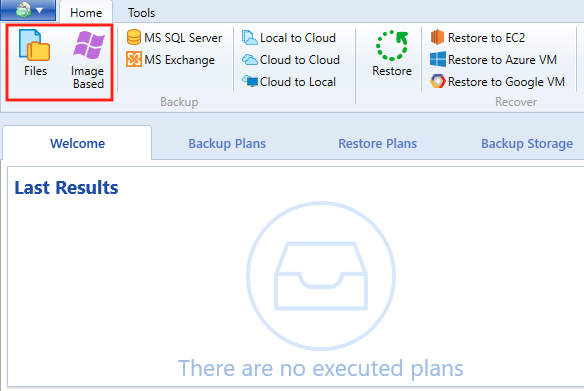Switch to the Tools ribbon tab
Viewport: 584px width, 391px height.
click(x=141, y=13)
